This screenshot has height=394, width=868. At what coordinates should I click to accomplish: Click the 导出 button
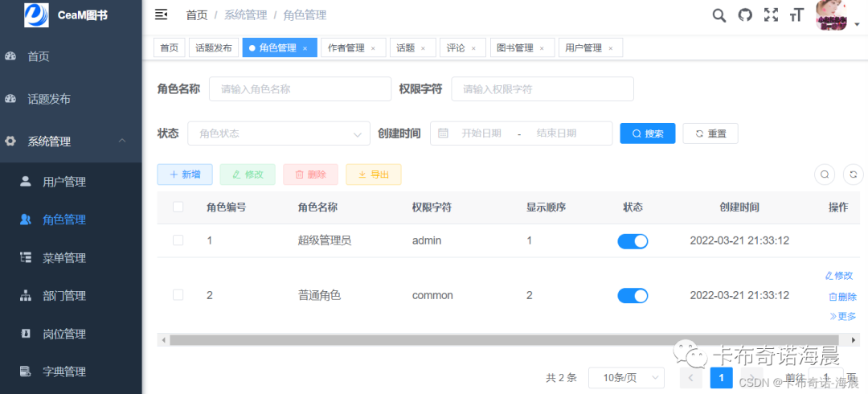(374, 174)
